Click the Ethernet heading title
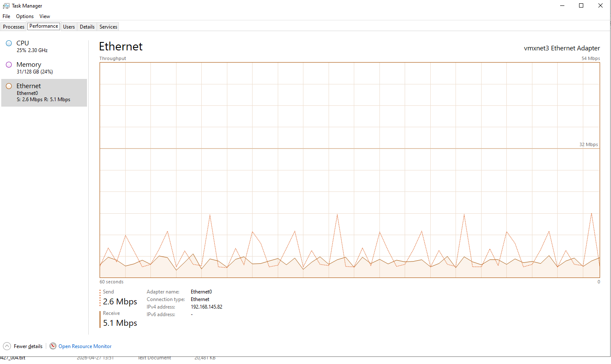Image resolution: width=611 pixels, height=364 pixels. (121, 47)
